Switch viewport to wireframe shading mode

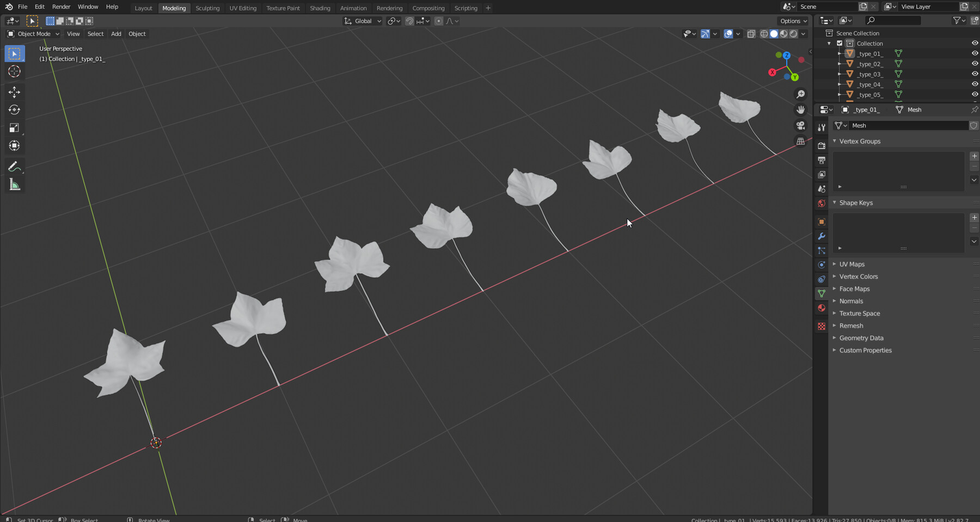(x=764, y=34)
